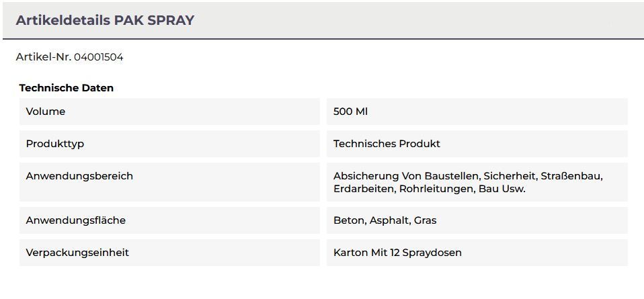The image size is (644, 299).
Task: Click the word Sicherheit in Anwendungsbereich
Action: [510, 176]
